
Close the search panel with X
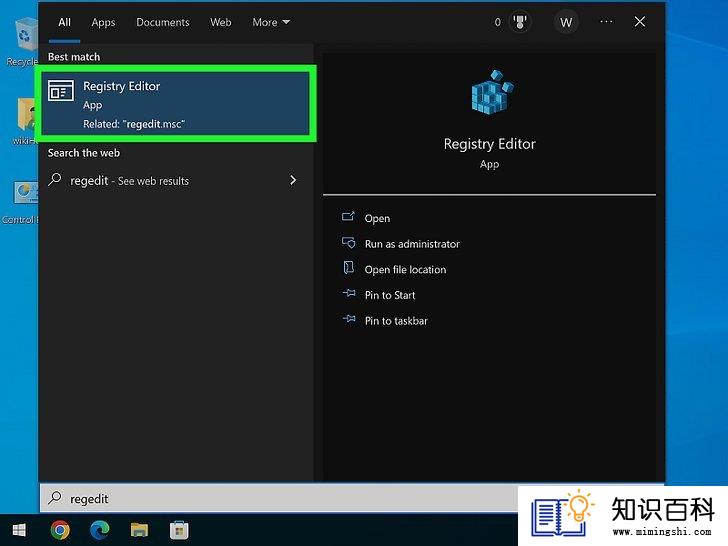(x=640, y=22)
